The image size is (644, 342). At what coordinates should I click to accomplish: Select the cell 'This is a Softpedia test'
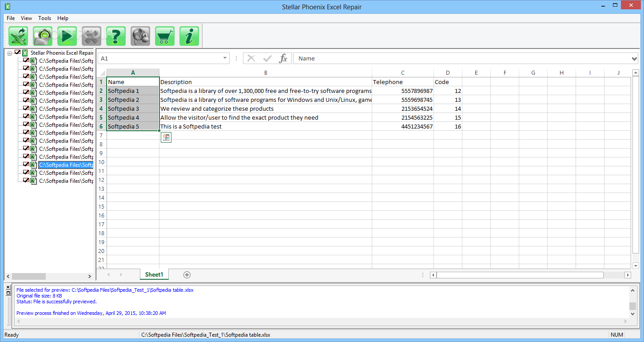point(266,126)
